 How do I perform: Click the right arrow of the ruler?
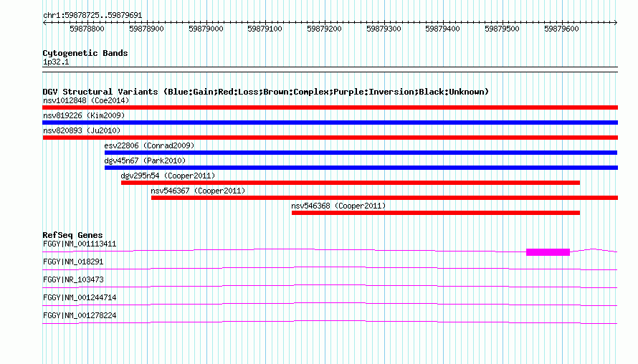(615, 22)
